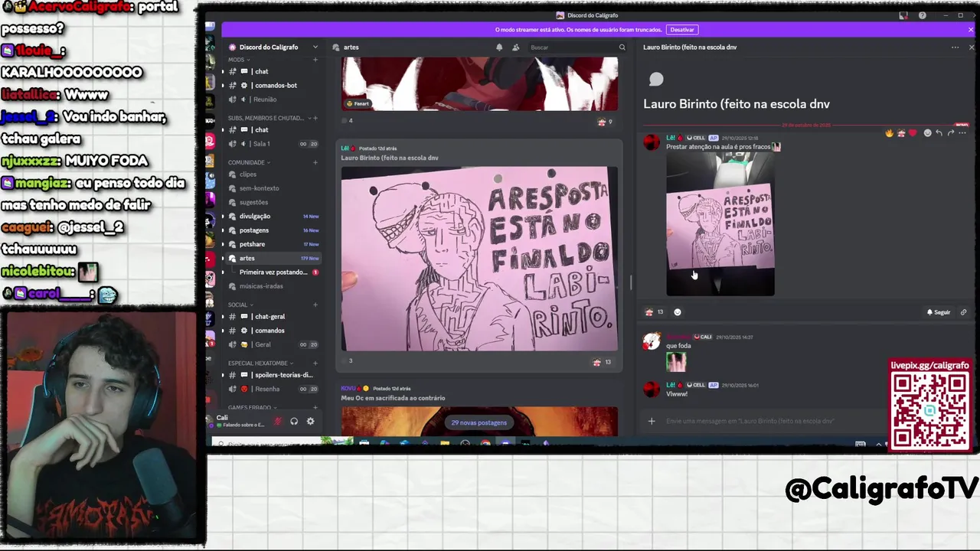Enlarge the drawing image in thread message
The height and width of the screenshot is (551, 980).
click(x=720, y=223)
